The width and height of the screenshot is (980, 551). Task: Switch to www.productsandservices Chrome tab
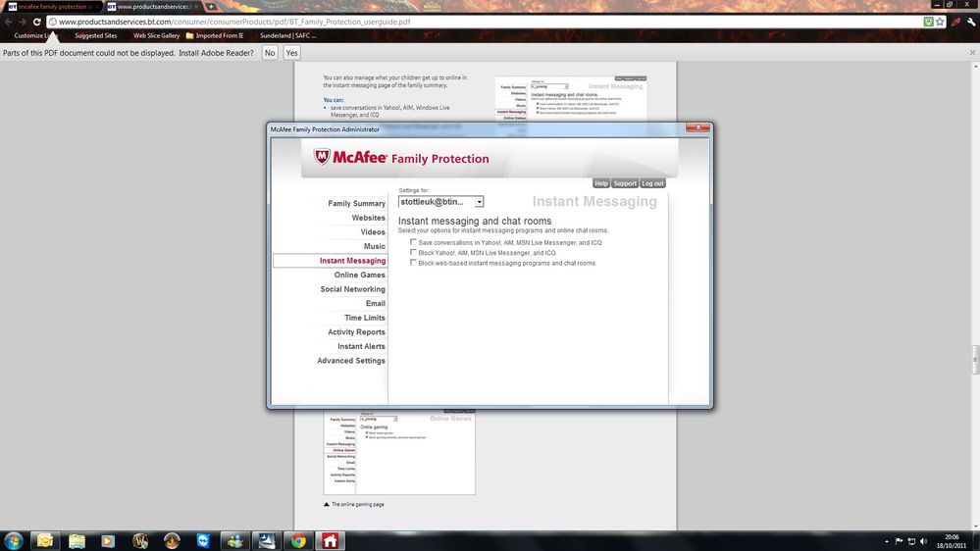point(153,6)
